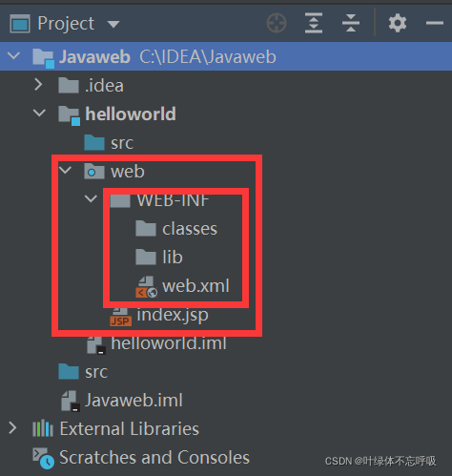Click the Expand All toolbar icon
Viewport: 452px width, 476px height.
point(314,23)
